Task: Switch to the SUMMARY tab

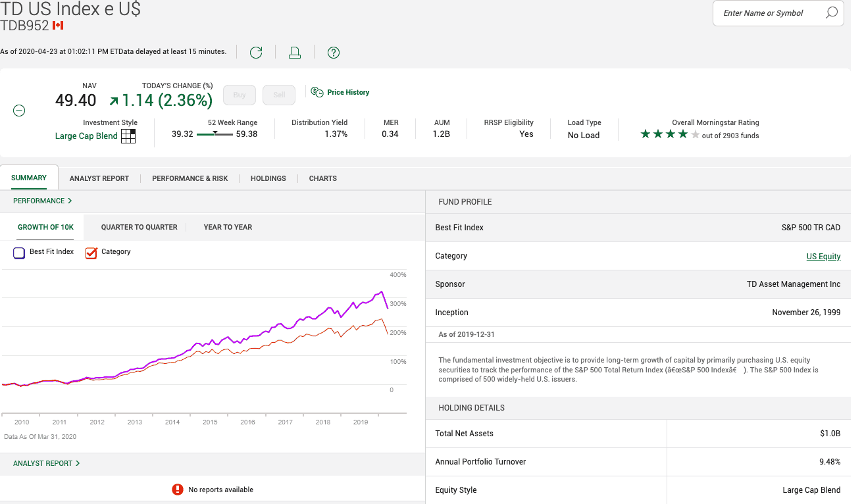Action: (29, 178)
